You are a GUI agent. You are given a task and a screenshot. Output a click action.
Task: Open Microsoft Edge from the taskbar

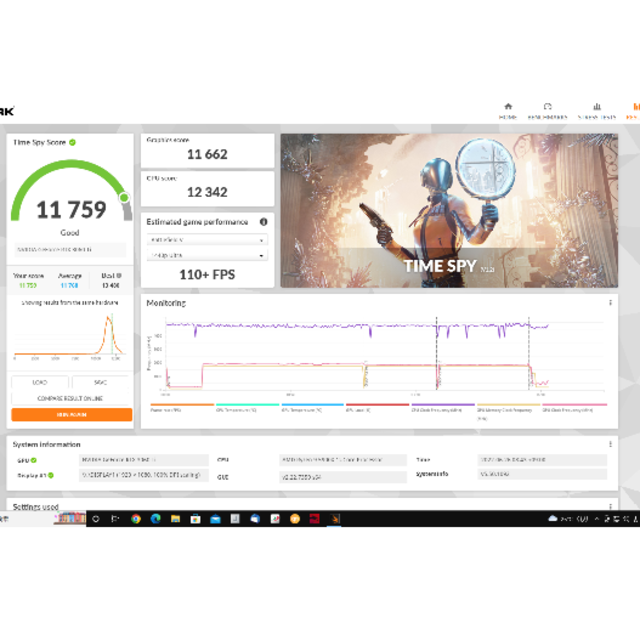click(x=156, y=519)
